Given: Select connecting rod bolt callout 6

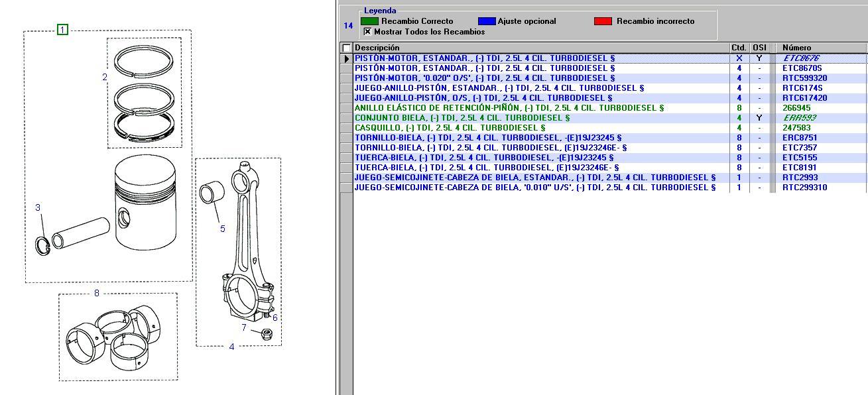Looking at the screenshot, I should pos(275,317).
